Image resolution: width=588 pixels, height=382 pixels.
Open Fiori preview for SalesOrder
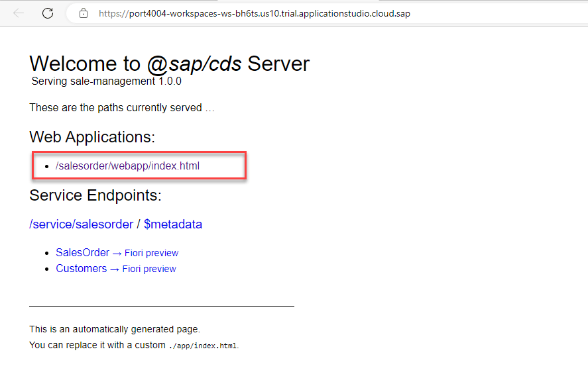click(151, 253)
